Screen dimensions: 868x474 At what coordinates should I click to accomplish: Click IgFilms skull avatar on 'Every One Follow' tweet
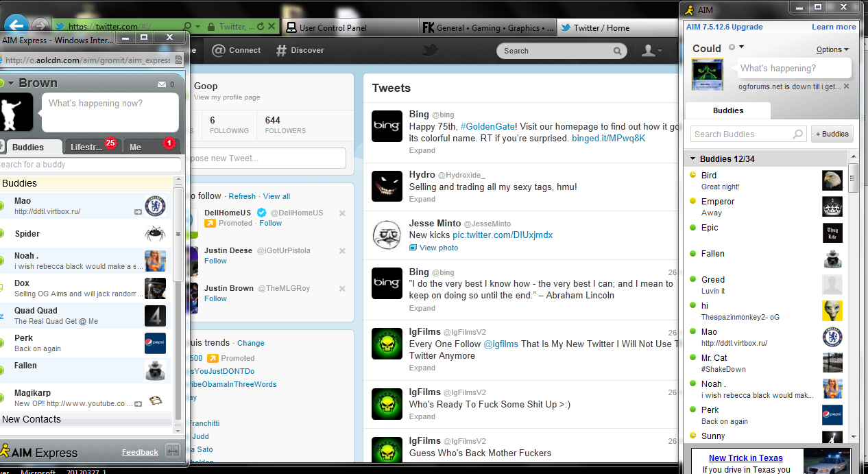tap(387, 344)
